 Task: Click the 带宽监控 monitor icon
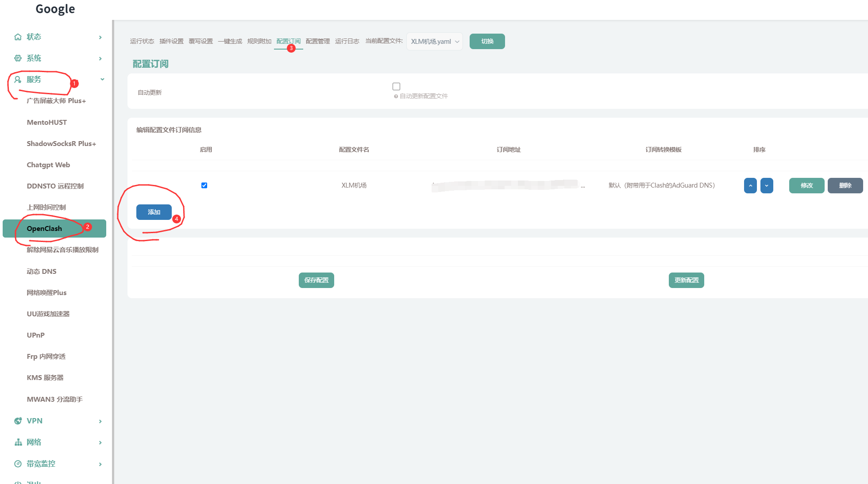[18, 464]
